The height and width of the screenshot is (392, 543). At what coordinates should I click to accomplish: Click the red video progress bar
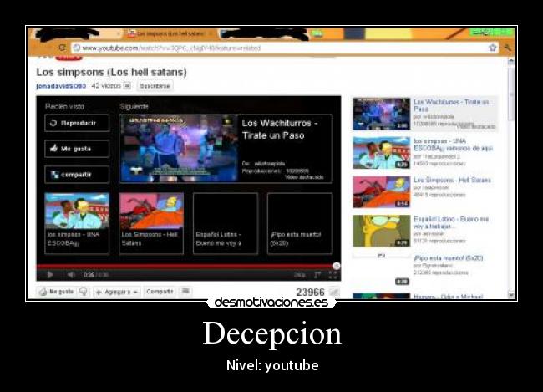click(185, 266)
